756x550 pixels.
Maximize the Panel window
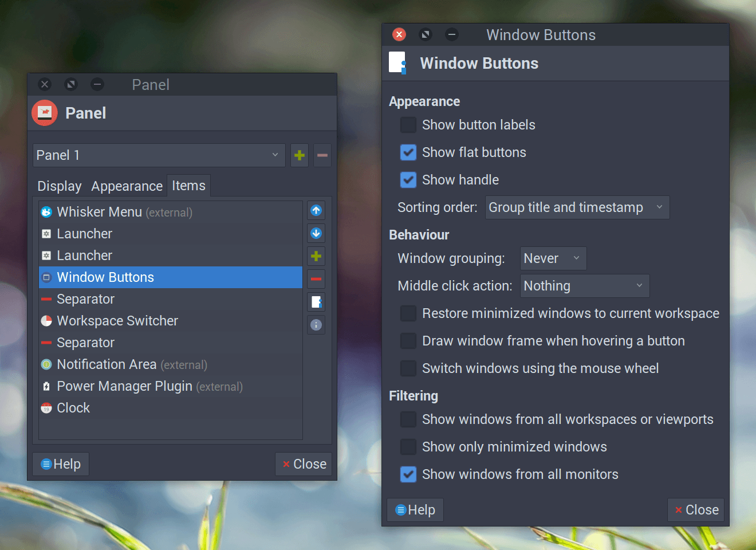click(x=71, y=85)
